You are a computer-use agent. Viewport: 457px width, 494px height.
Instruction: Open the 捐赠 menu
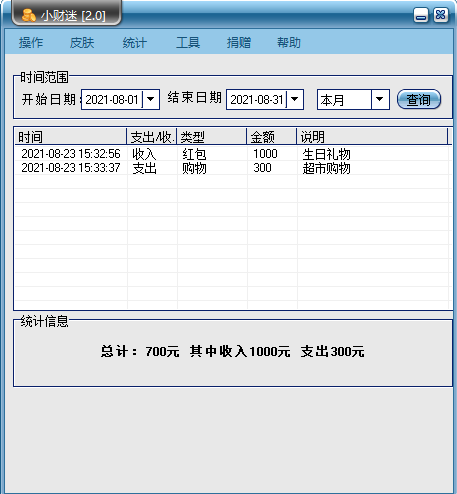(x=239, y=43)
